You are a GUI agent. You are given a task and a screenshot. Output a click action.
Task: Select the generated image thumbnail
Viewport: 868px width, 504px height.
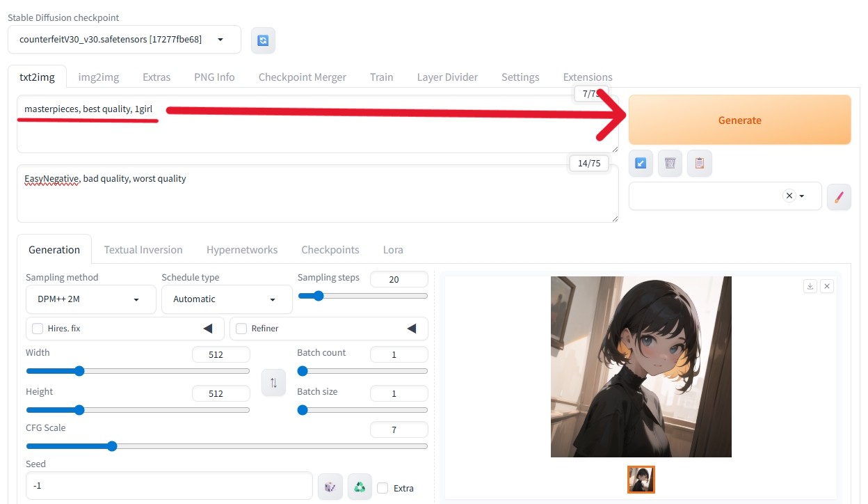point(641,480)
